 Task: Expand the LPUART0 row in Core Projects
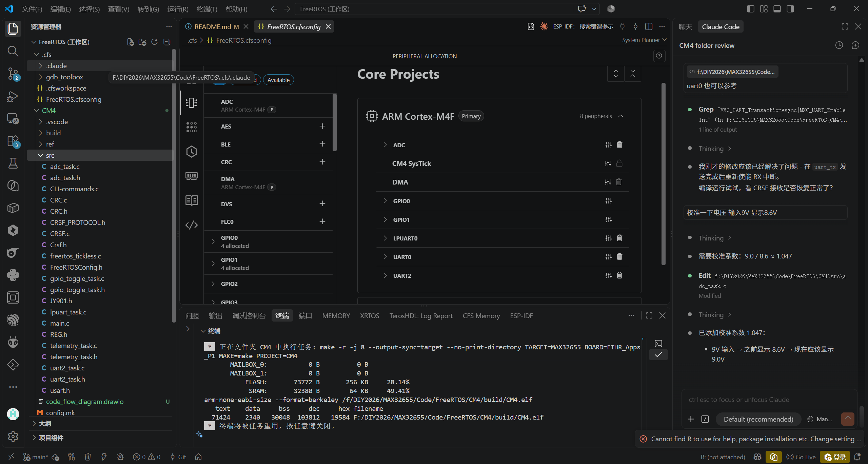tap(385, 238)
